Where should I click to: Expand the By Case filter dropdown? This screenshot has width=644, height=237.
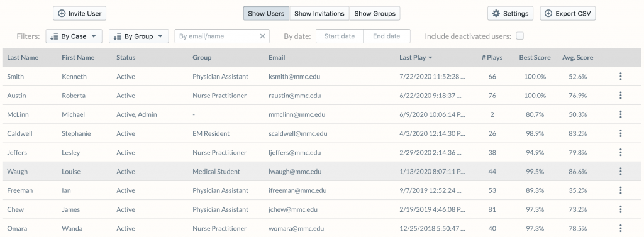pyautogui.click(x=74, y=36)
